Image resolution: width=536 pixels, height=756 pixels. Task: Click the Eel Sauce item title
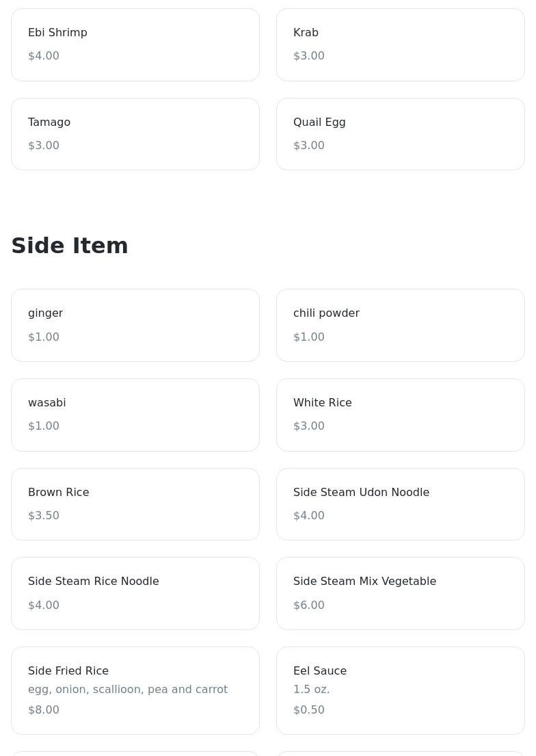pos(320,670)
